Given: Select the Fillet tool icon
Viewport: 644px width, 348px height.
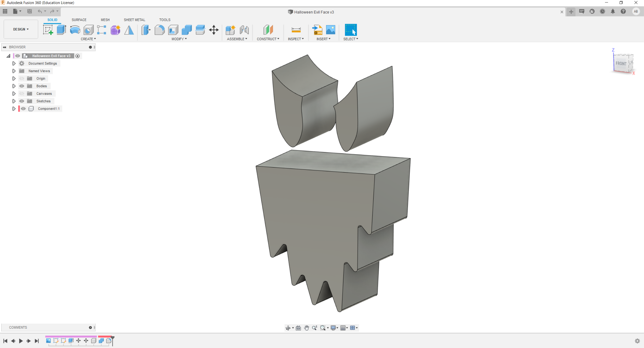Looking at the screenshot, I should tap(159, 30).
